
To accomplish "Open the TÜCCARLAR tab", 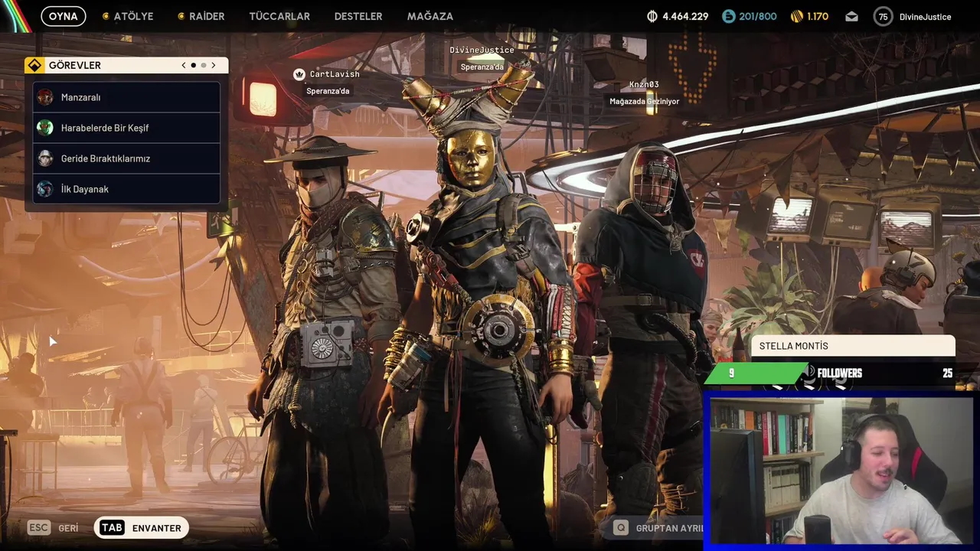I will coord(279,16).
